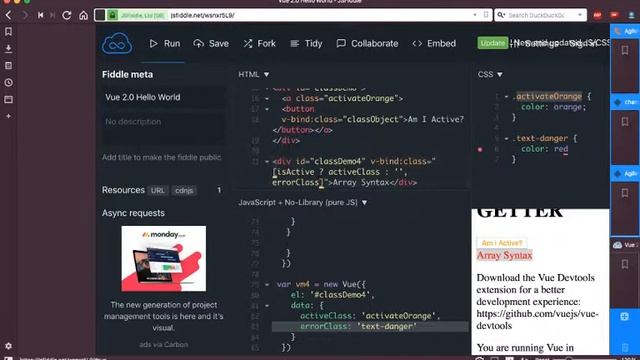
Task: Click the blue plus button in right panel
Action: [x=624, y=316]
